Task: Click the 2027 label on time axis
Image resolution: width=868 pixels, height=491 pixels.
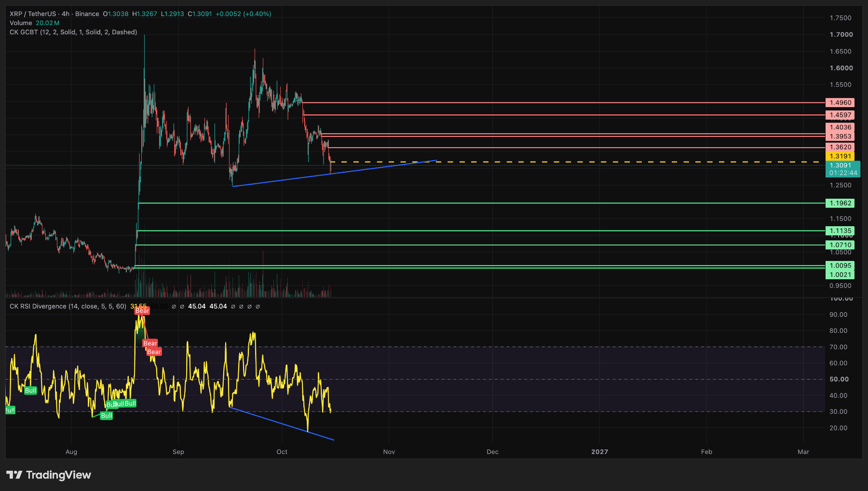Action: 600,452
